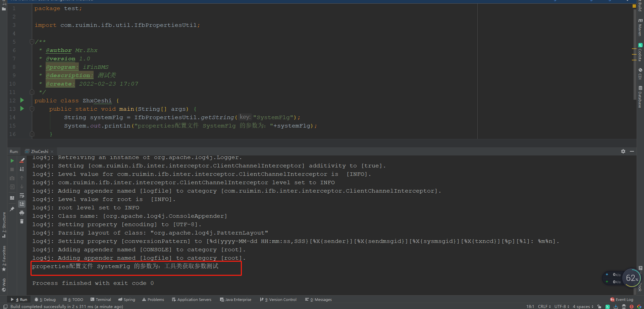644x309 pixels.
Task: Click the sort-down console icon
Action: pos(22,169)
